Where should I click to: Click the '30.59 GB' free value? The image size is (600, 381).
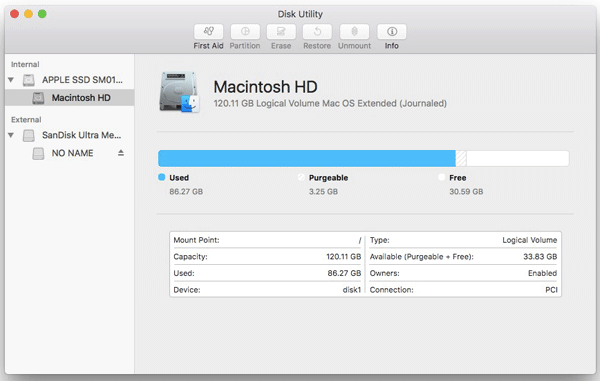(466, 191)
